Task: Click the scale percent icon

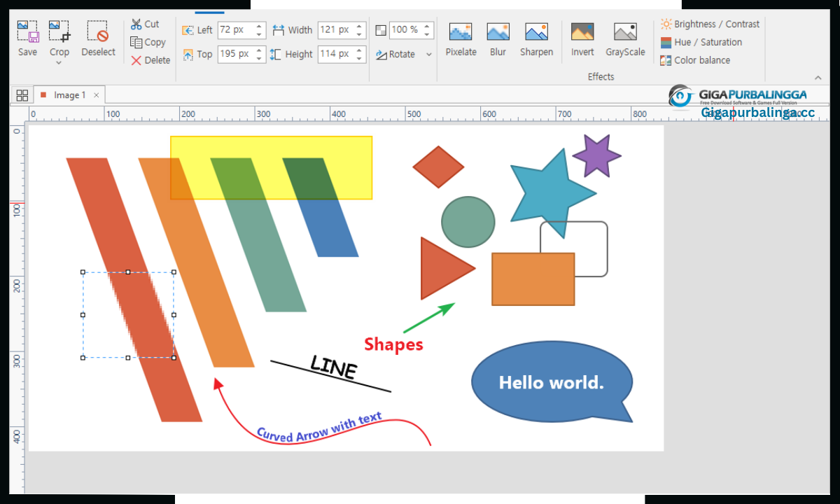Action: pyautogui.click(x=381, y=30)
